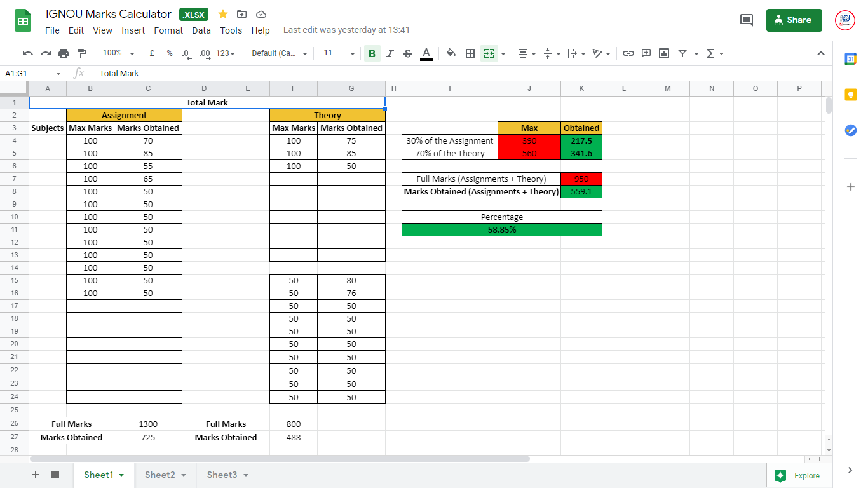Insert a link
868x488 pixels.
tap(628, 53)
